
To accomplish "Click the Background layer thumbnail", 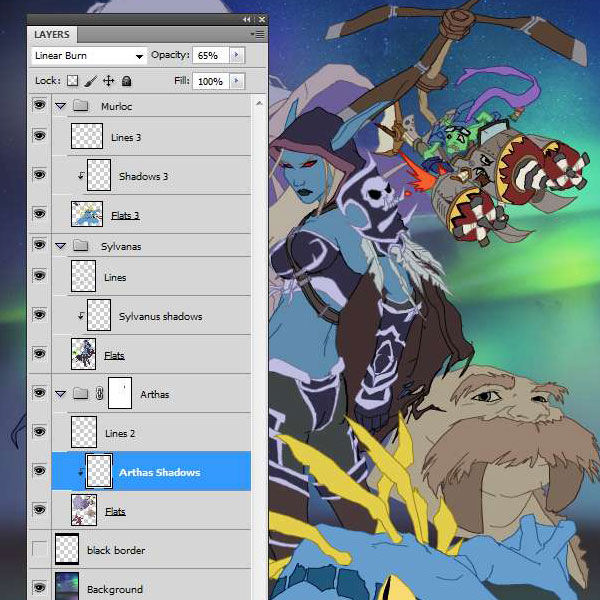I will click(67, 586).
